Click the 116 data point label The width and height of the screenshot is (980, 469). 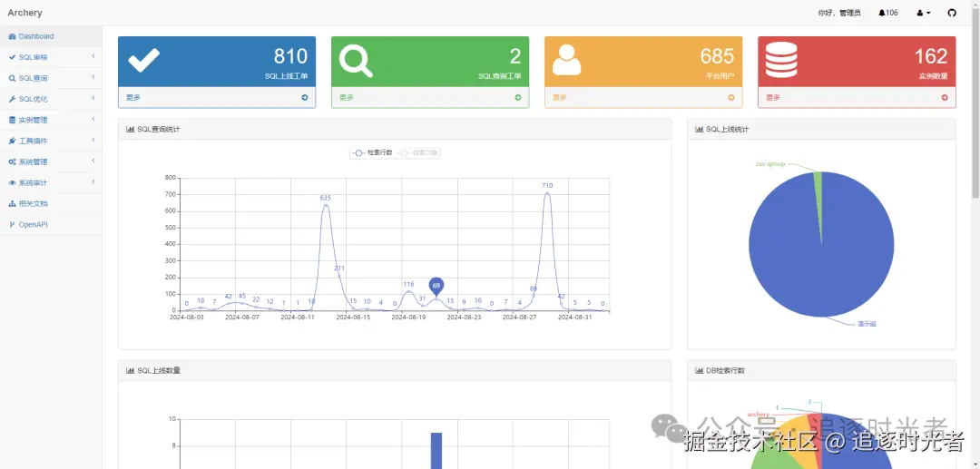408,284
